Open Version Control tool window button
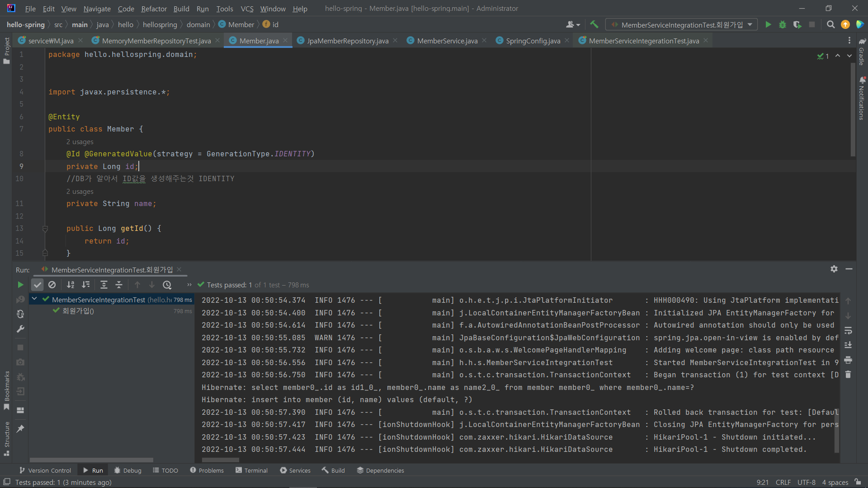Viewport: 868px width, 488px height. [45, 470]
